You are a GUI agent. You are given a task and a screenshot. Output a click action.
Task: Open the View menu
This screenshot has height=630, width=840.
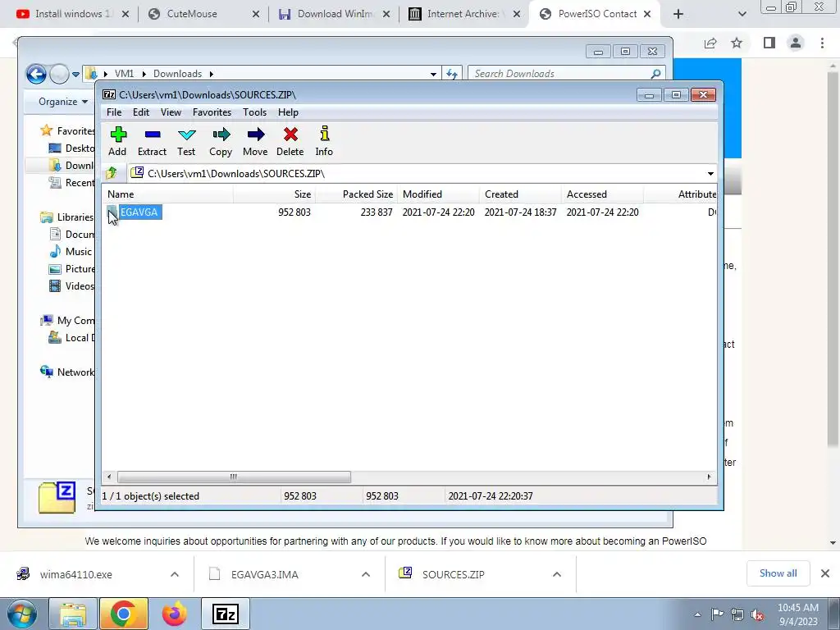(x=171, y=112)
